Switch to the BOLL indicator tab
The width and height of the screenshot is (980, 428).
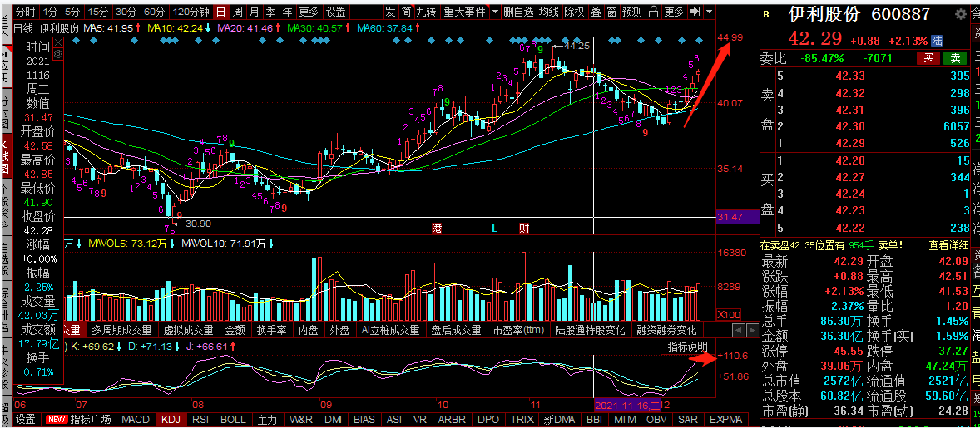(233, 419)
